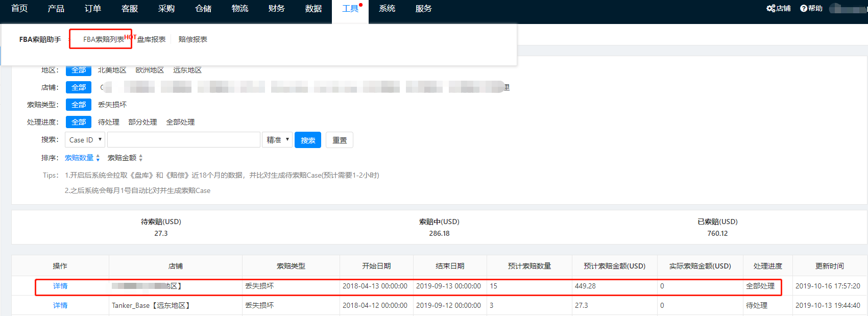
Task: Filter region by 北美地区
Action: coord(112,70)
